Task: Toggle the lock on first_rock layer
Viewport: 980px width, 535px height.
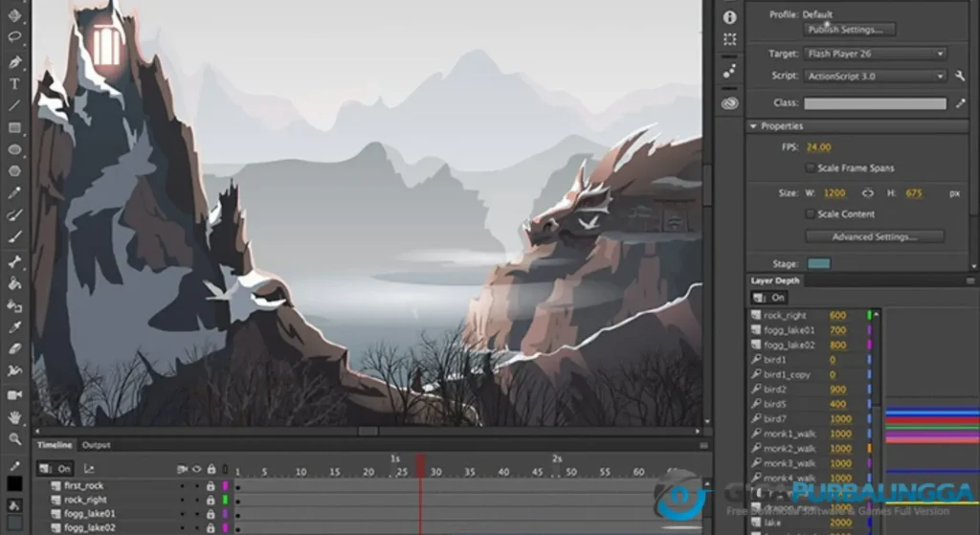Action: 211,485
